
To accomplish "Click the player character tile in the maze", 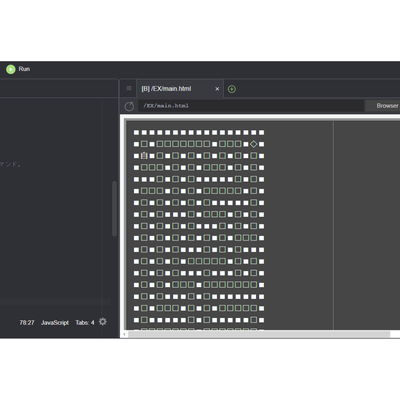I will click(144, 155).
